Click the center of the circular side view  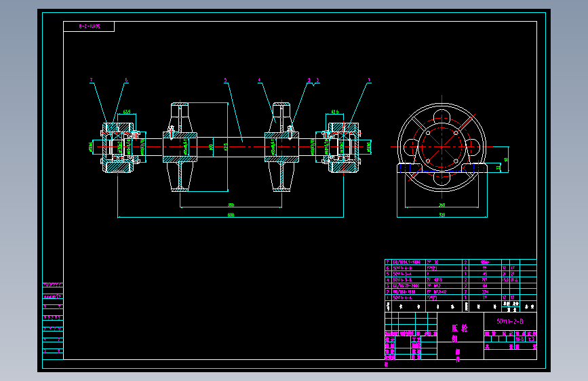[442, 147]
